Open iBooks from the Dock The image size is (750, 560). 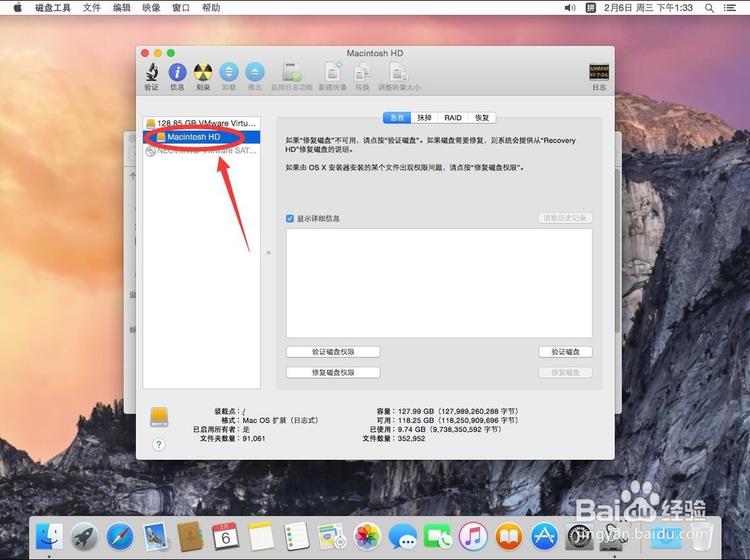508,536
